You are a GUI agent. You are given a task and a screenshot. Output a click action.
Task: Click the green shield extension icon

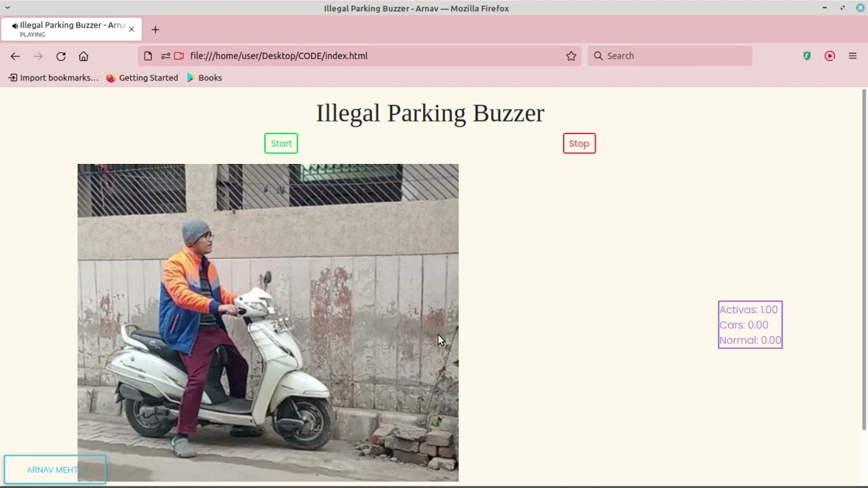[x=807, y=56]
